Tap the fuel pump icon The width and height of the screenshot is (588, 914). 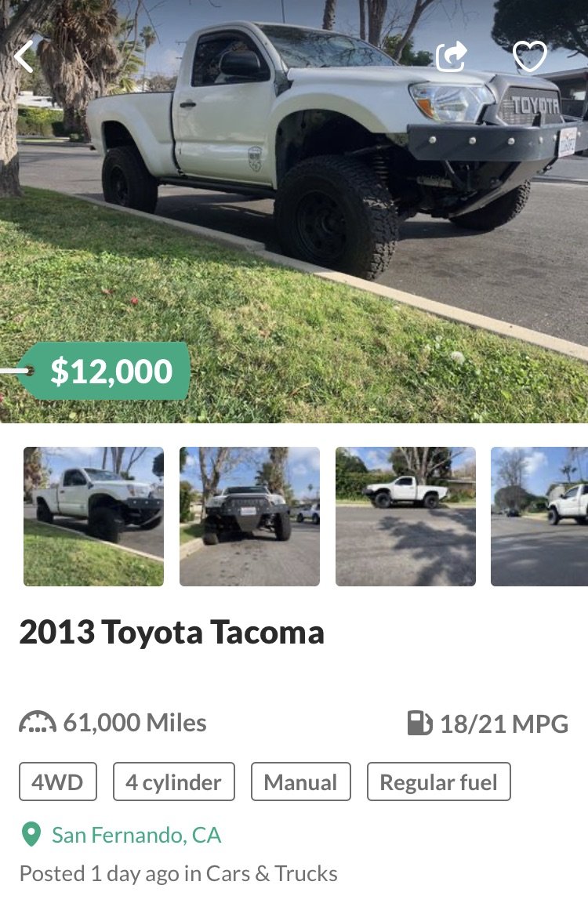pyautogui.click(x=419, y=724)
